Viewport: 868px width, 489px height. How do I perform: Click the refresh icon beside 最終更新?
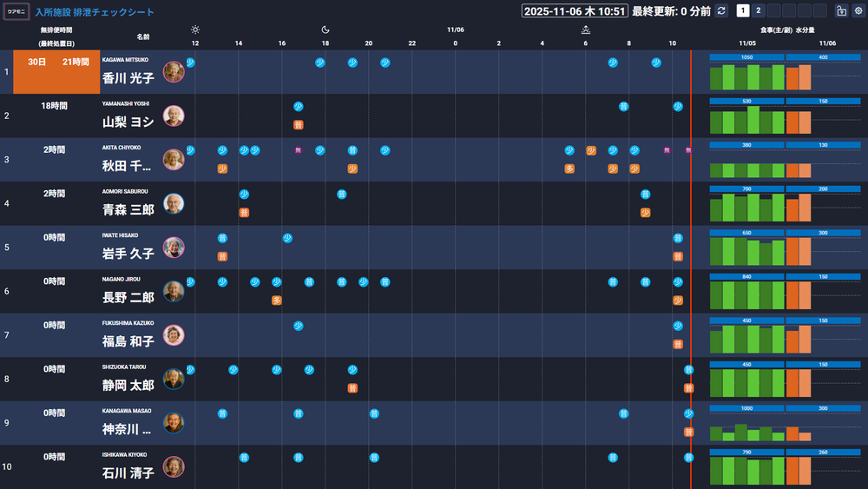point(721,10)
